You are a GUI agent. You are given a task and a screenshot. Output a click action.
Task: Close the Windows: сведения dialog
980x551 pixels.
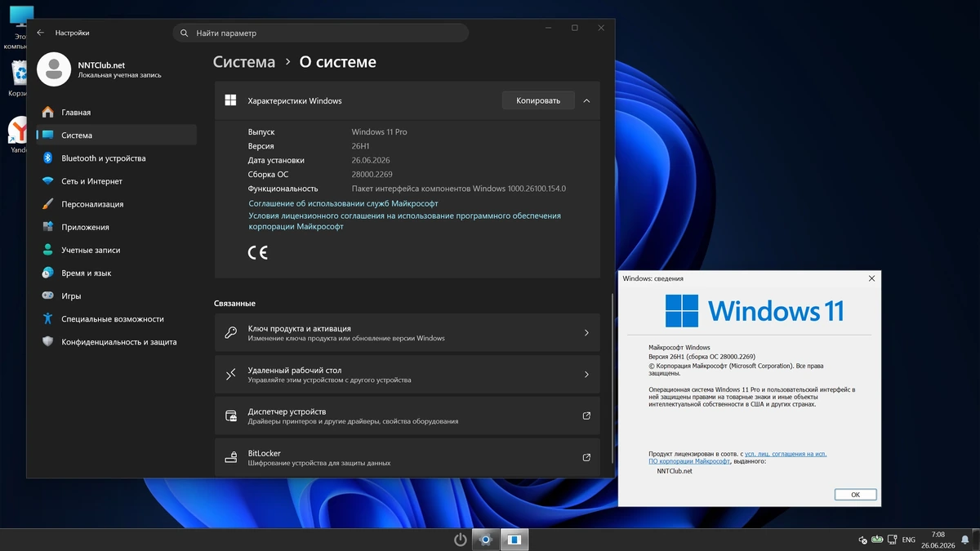[871, 278]
